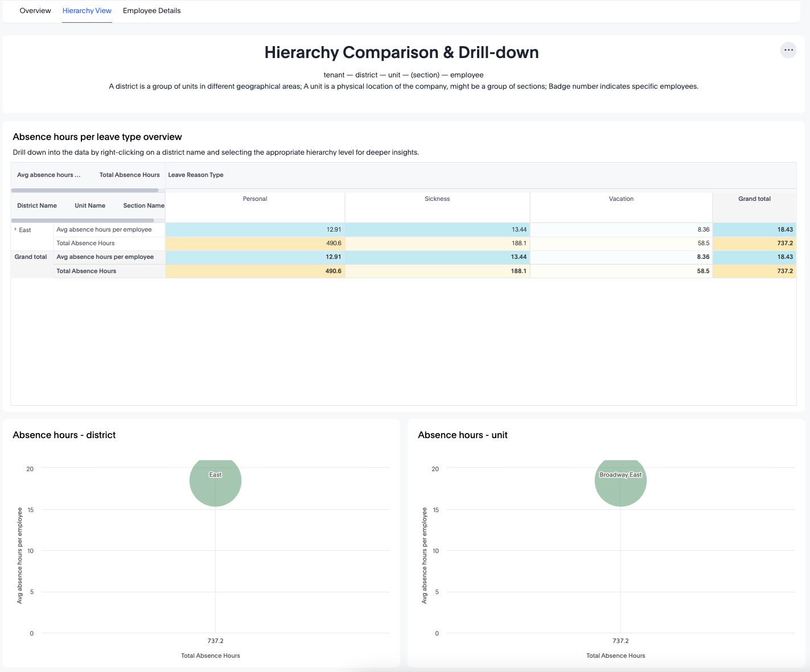This screenshot has width=810, height=672.
Task: Click the Broadway East bubble in unit chart
Action: 620,483
